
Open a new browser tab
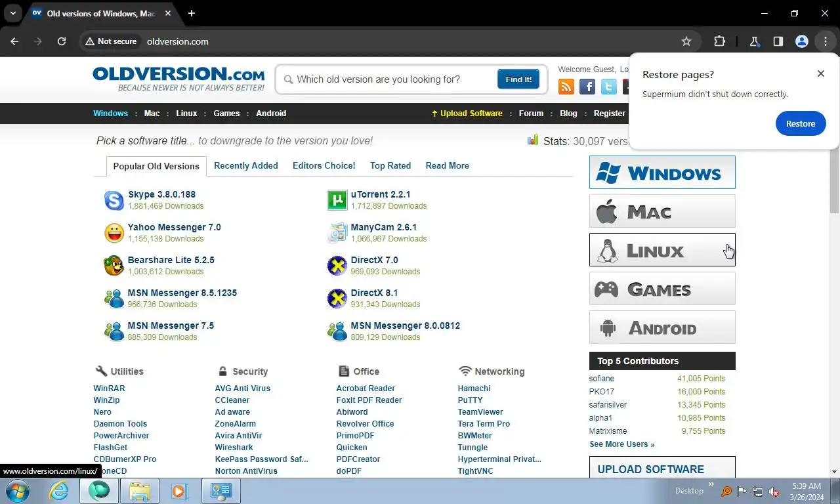[191, 13]
